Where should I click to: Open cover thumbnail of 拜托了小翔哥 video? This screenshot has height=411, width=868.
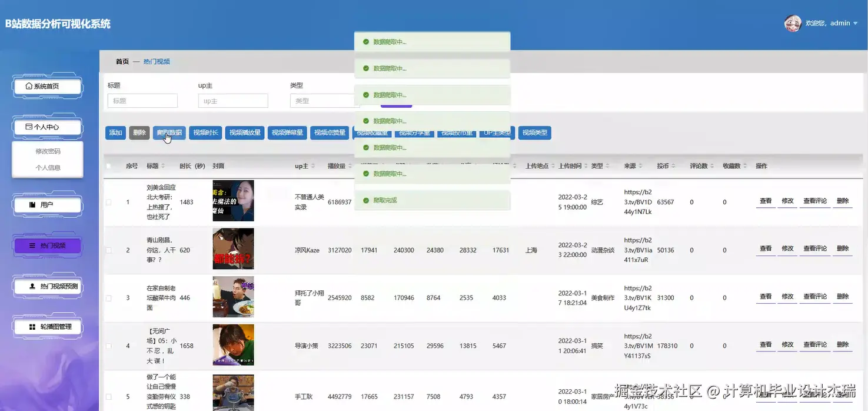click(233, 297)
